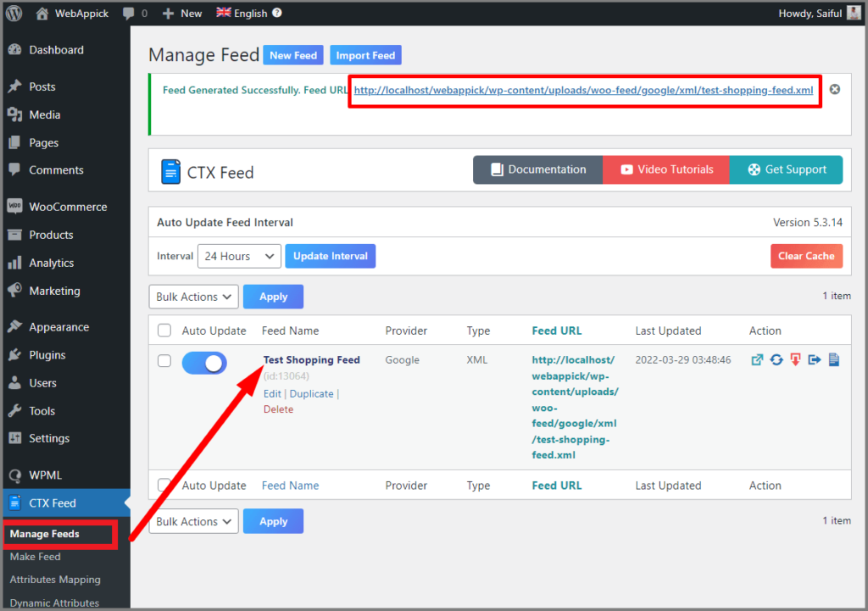Sort by footer Feed Name column
Viewport: 868px width, 611px height.
pyautogui.click(x=290, y=486)
